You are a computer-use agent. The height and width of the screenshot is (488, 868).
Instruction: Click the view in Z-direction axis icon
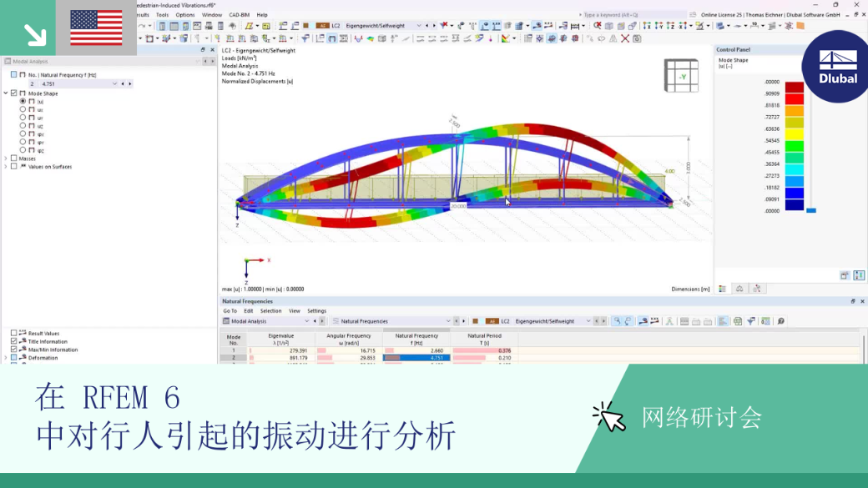pos(670,26)
